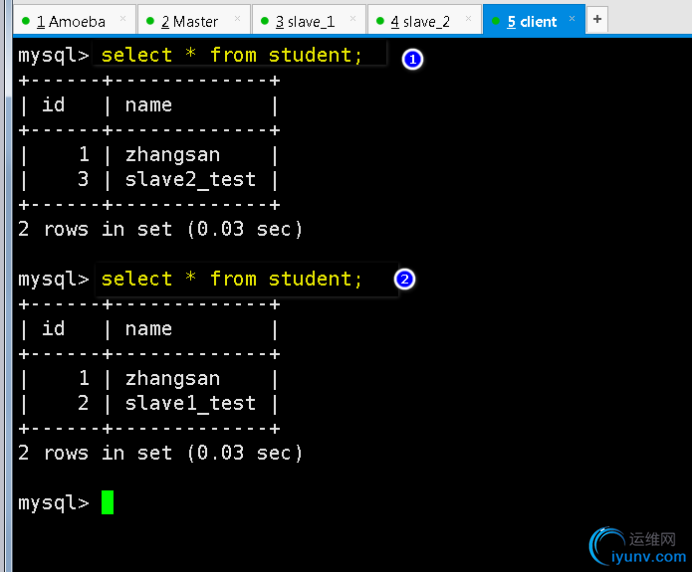Click the id value 2 in second table
The height and width of the screenshot is (573, 692).
point(83,403)
